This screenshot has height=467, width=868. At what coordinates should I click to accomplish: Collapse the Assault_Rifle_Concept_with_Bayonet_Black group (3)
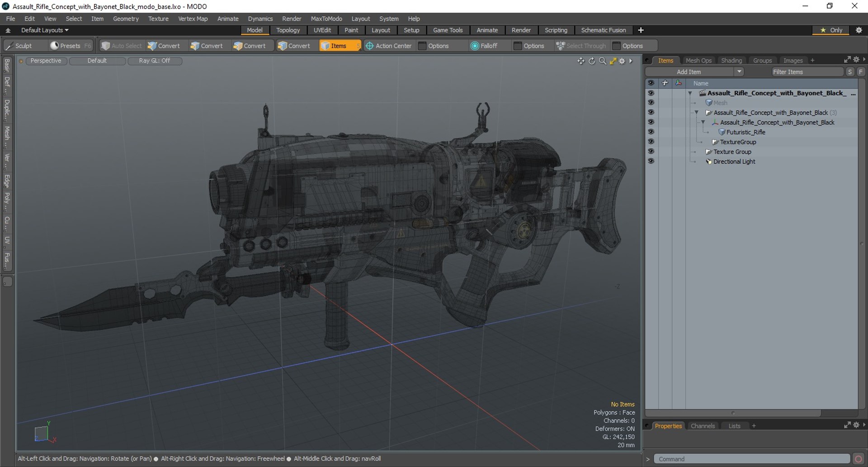[x=697, y=113]
